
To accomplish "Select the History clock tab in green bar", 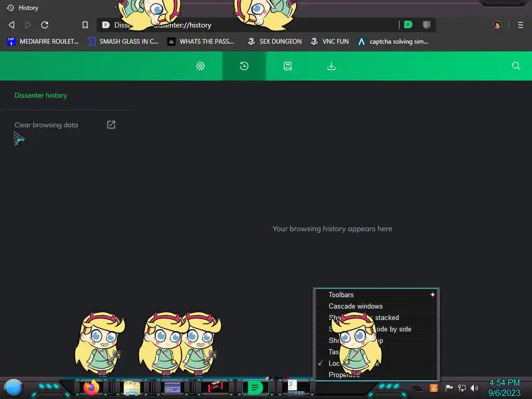I will click(x=244, y=66).
